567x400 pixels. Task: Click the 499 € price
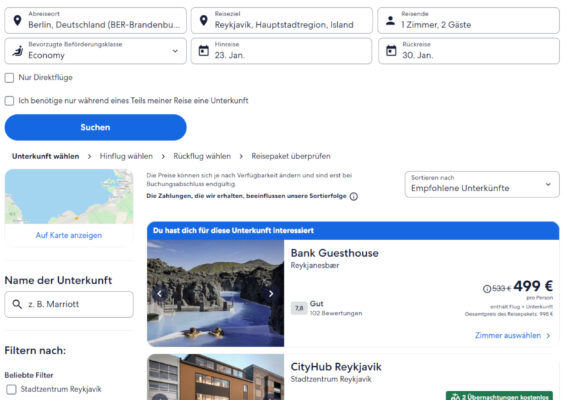pos(533,286)
